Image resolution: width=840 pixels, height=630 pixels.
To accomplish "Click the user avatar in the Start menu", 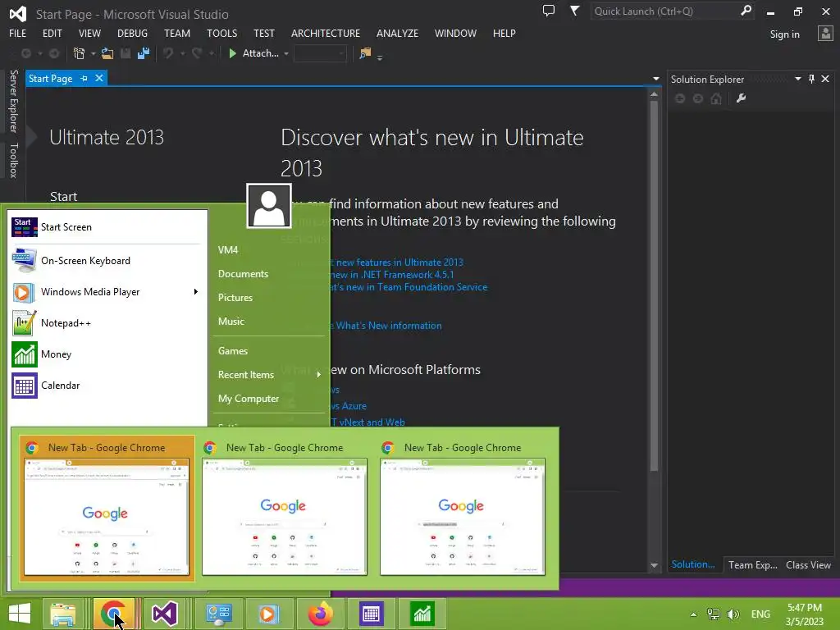I will (269, 206).
